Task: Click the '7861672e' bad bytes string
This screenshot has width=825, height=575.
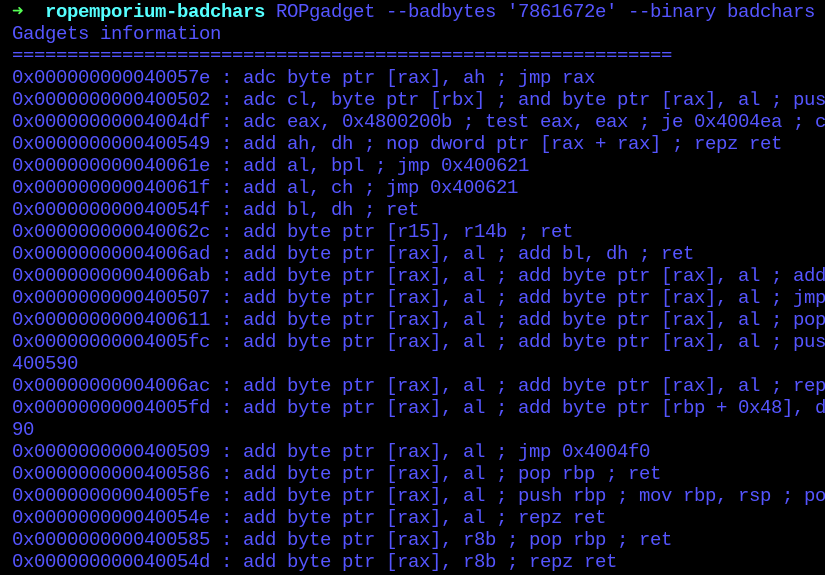Action: 540,11
